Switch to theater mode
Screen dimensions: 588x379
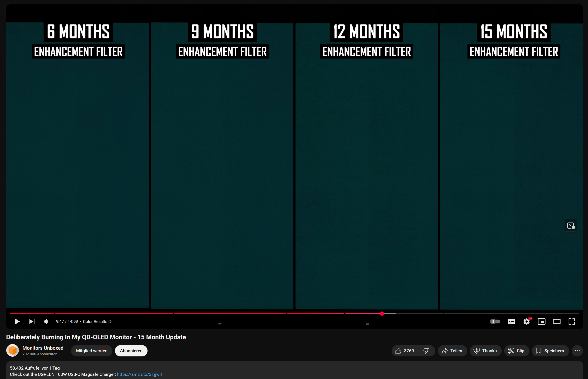coord(556,322)
